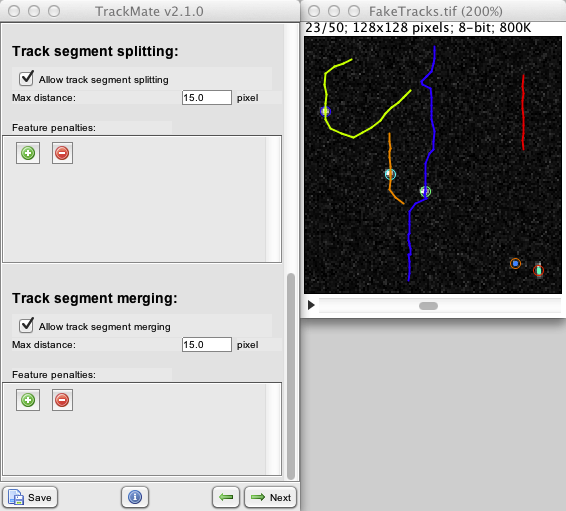Select the red-circled spot at bottom right
This screenshot has width=566, height=511.
tap(539, 270)
